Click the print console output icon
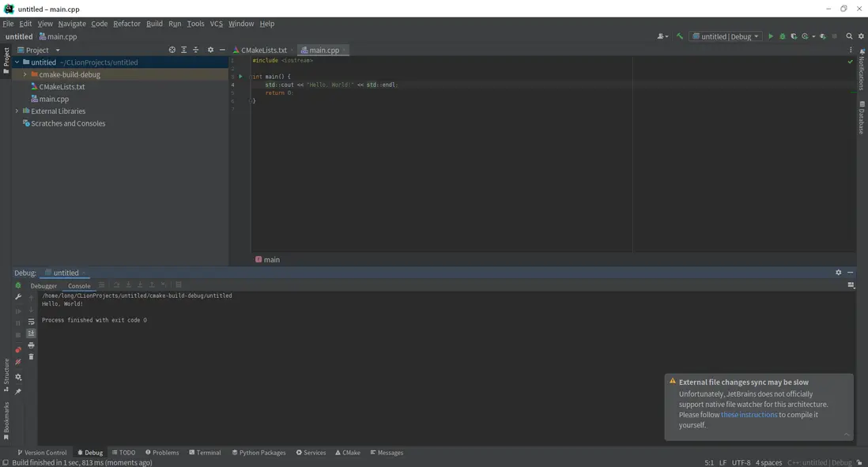The height and width of the screenshot is (467, 868). point(31,345)
